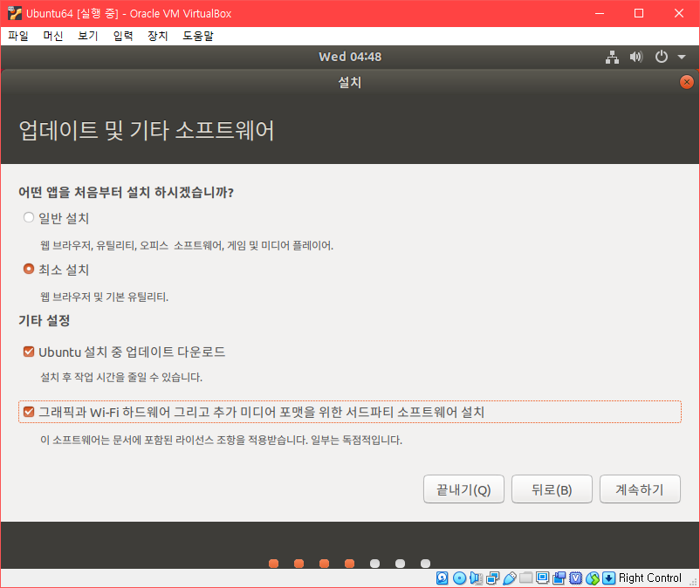Click the 뒤로(B) button
Viewport: 700px width, 588px height.
coord(552,489)
